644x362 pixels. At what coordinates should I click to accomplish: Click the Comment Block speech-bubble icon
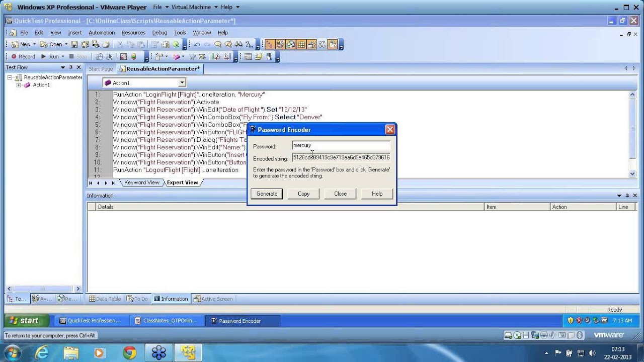click(x=218, y=44)
